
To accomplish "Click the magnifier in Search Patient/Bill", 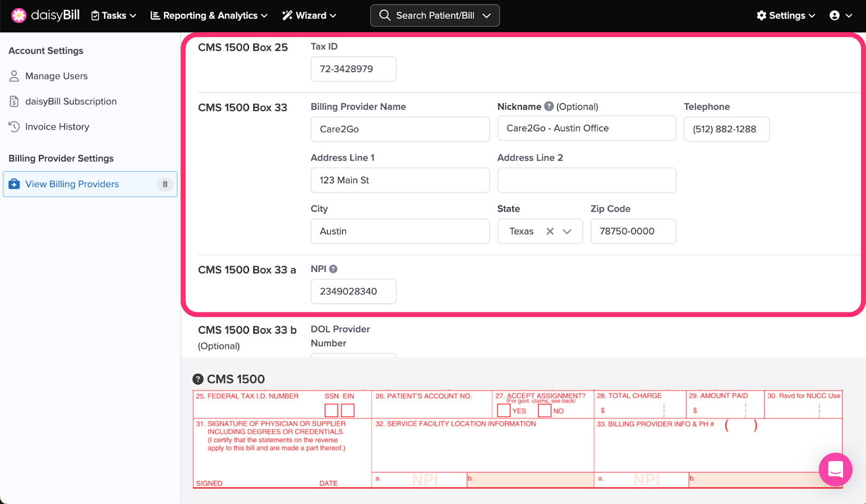I will [385, 15].
